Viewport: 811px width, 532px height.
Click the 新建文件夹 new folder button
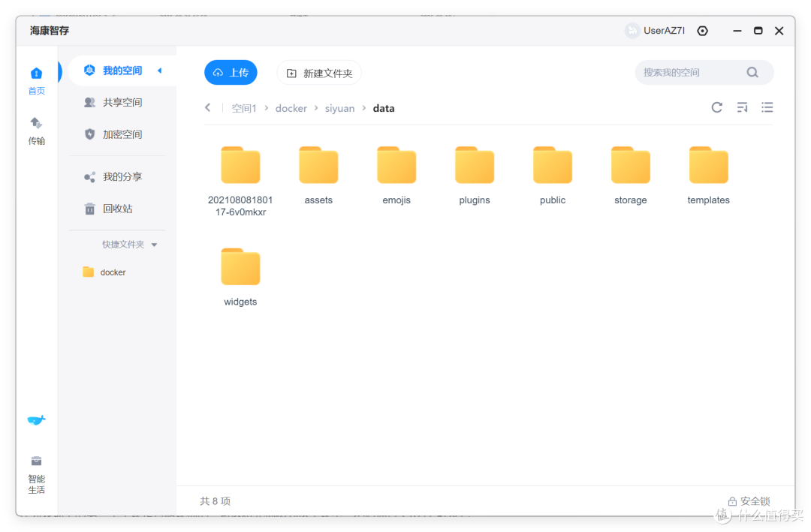pyautogui.click(x=319, y=73)
